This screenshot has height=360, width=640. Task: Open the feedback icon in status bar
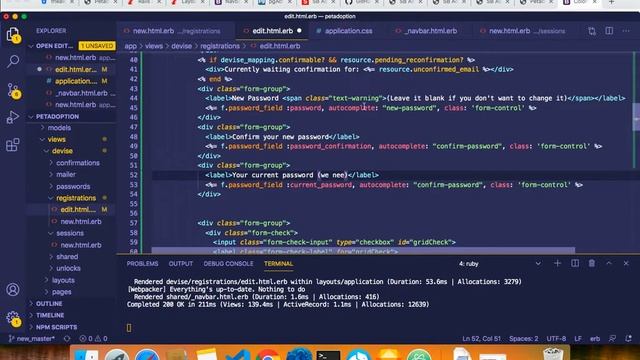tap(612, 338)
